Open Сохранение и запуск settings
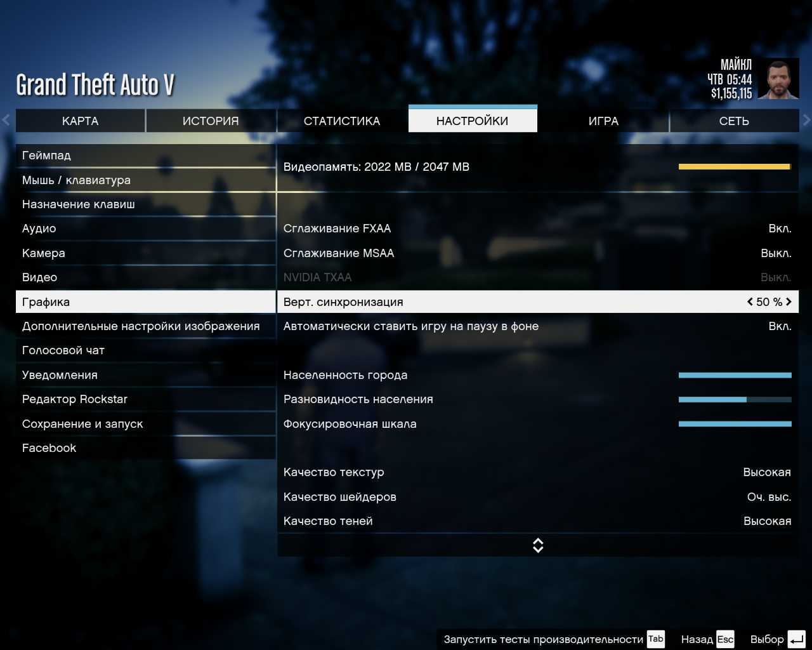This screenshot has width=812, height=650. coord(145,424)
